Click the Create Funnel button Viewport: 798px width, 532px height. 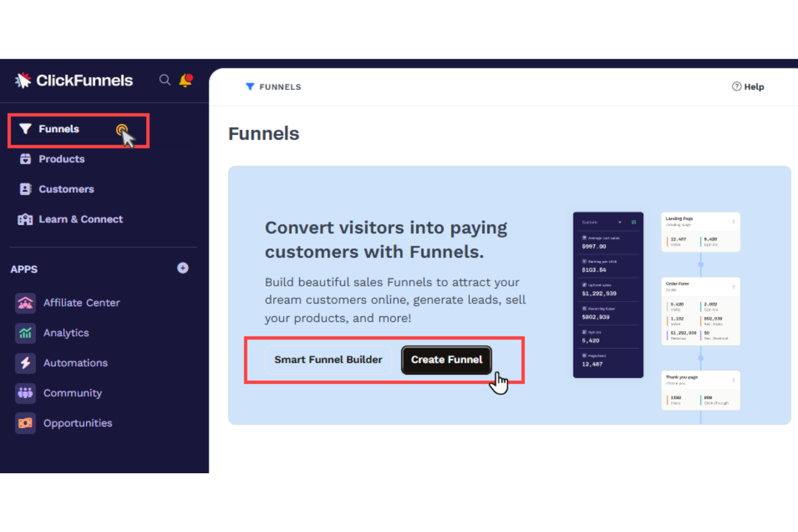pyautogui.click(x=446, y=360)
